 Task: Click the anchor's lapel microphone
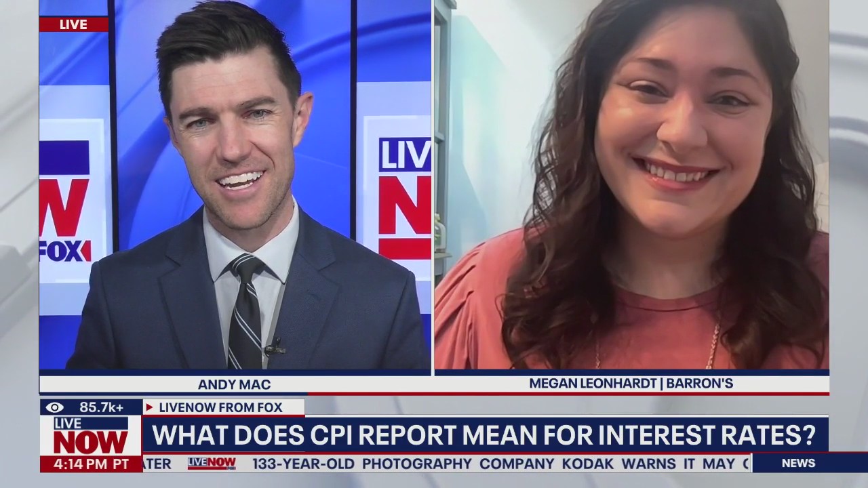[x=275, y=349]
